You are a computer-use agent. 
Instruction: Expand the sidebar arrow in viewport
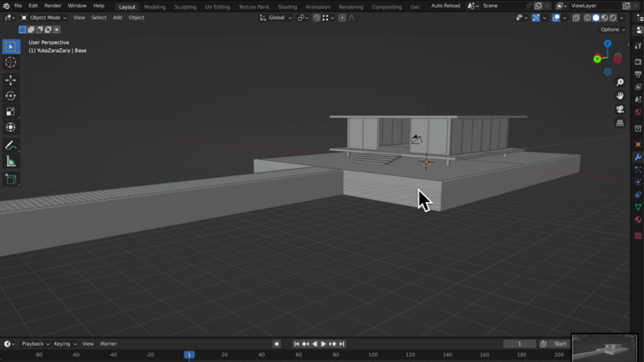(x=628, y=45)
